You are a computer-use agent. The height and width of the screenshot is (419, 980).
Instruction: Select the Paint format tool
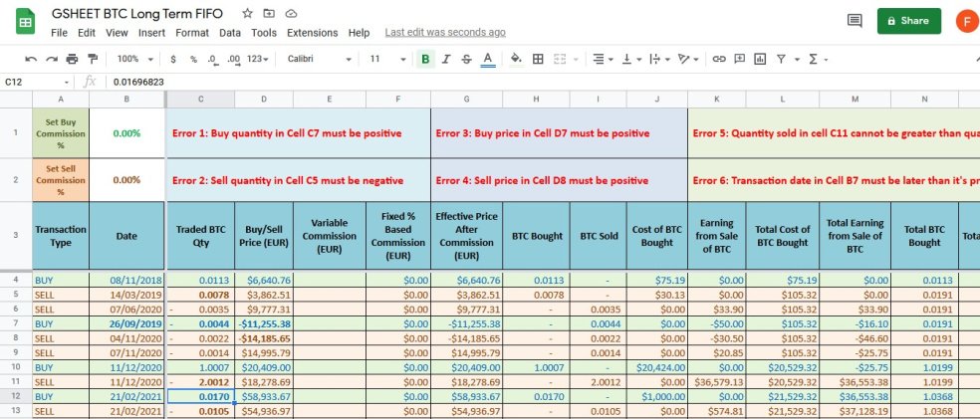(x=92, y=60)
